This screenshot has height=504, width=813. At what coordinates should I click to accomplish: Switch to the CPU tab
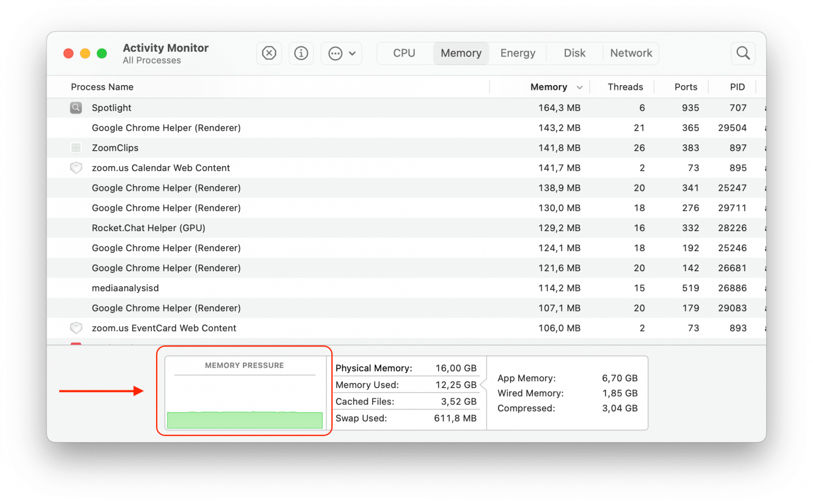coord(404,53)
